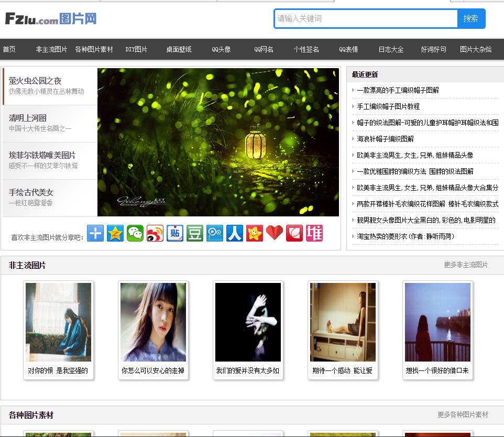
Task: Select the 清明上河图 slide tab
Action: [x=50, y=124]
